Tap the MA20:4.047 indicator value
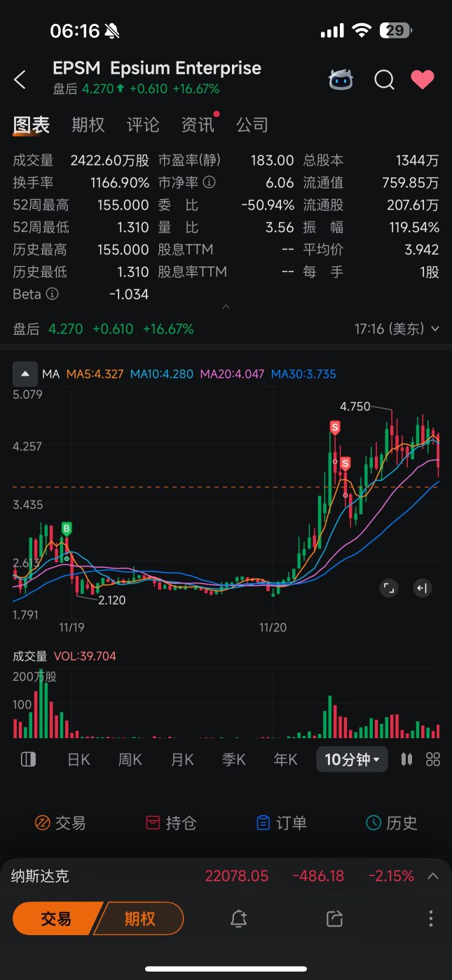The width and height of the screenshot is (452, 980). [232, 374]
